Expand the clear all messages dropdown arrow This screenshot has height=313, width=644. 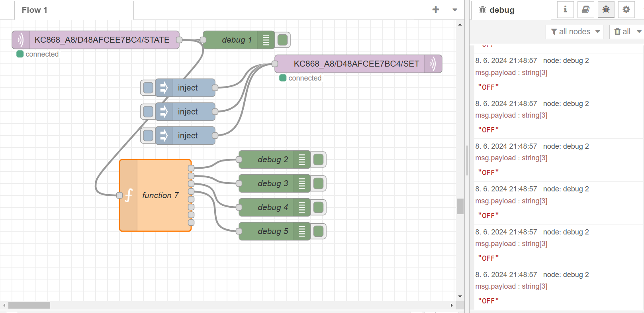pyautogui.click(x=639, y=31)
